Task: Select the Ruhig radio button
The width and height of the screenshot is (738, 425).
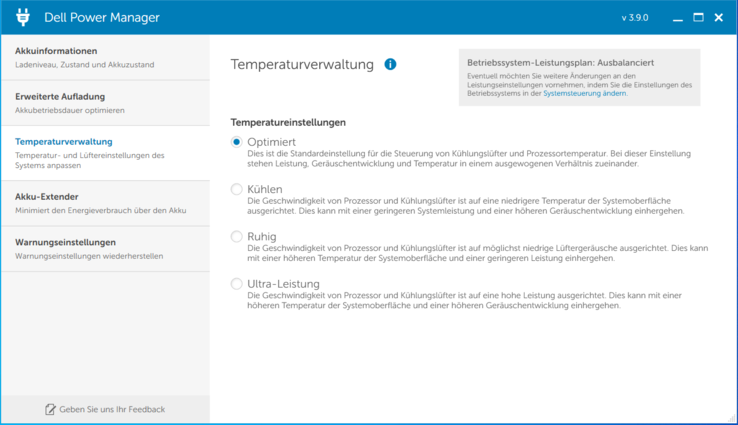Action: coord(237,237)
